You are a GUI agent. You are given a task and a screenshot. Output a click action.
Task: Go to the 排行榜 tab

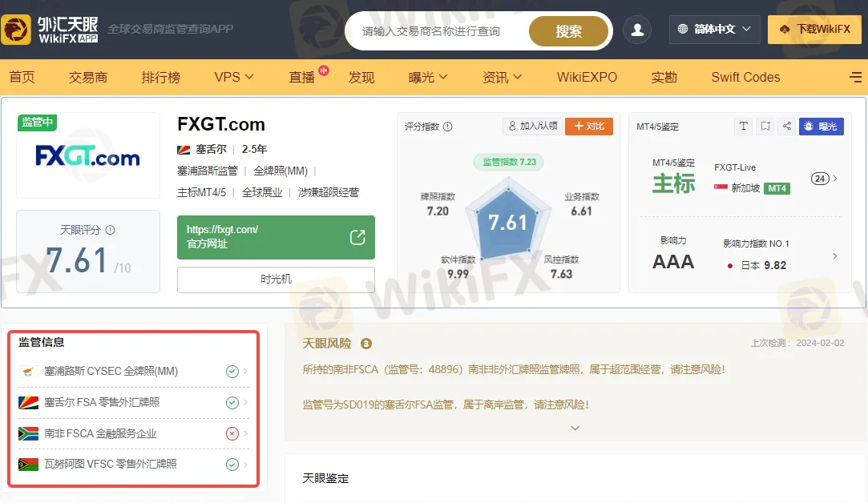coord(161,78)
